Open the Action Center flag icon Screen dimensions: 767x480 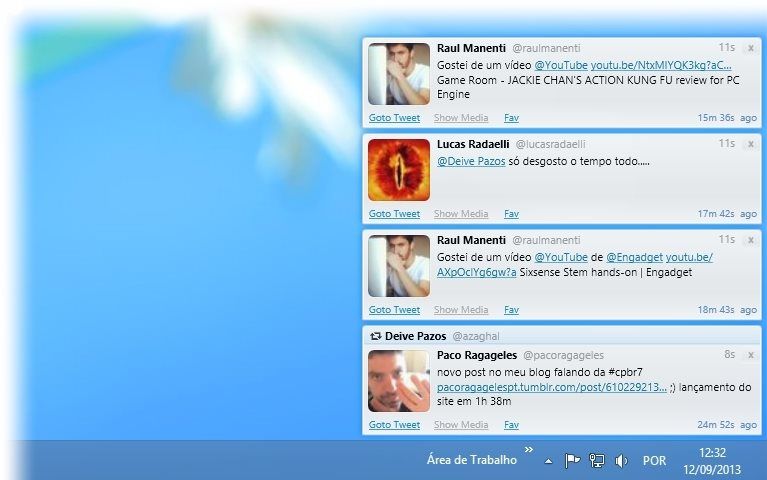click(x=572, y=460)
